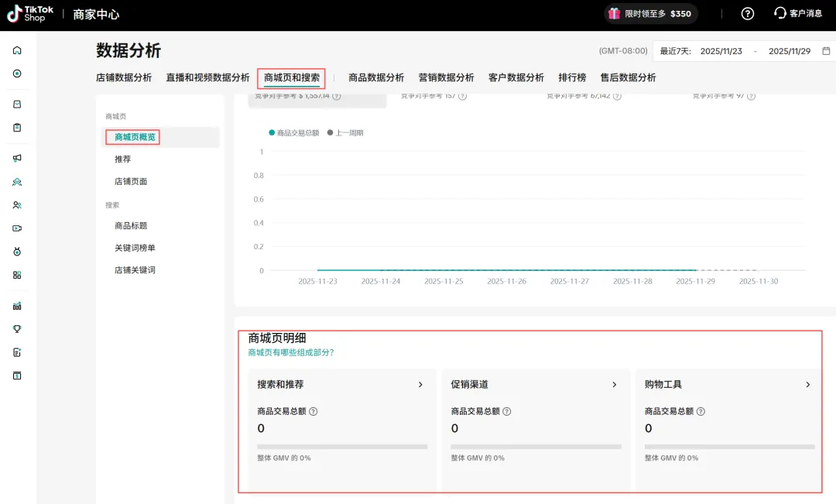Image resolution: width=836 pixels, height=504 pixels.
Task: Open the 商城页有哪些组成部分? link
Action: [290, 352]
